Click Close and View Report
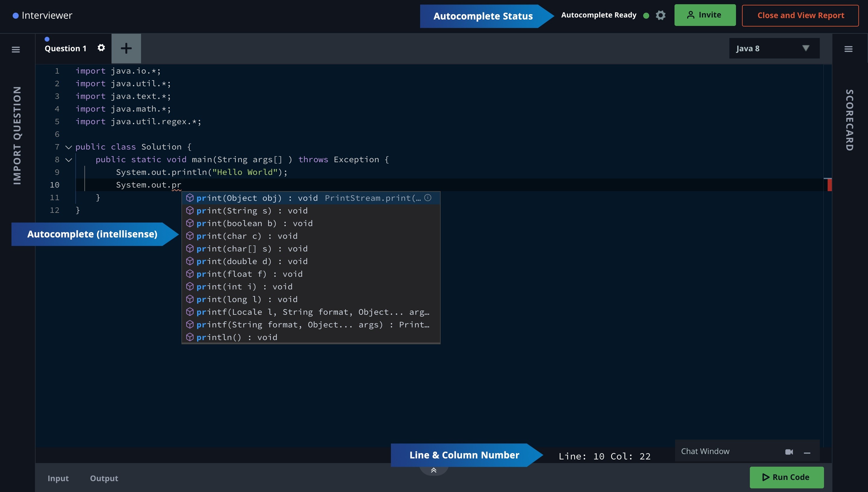868x492 pixels. point(800,16)
